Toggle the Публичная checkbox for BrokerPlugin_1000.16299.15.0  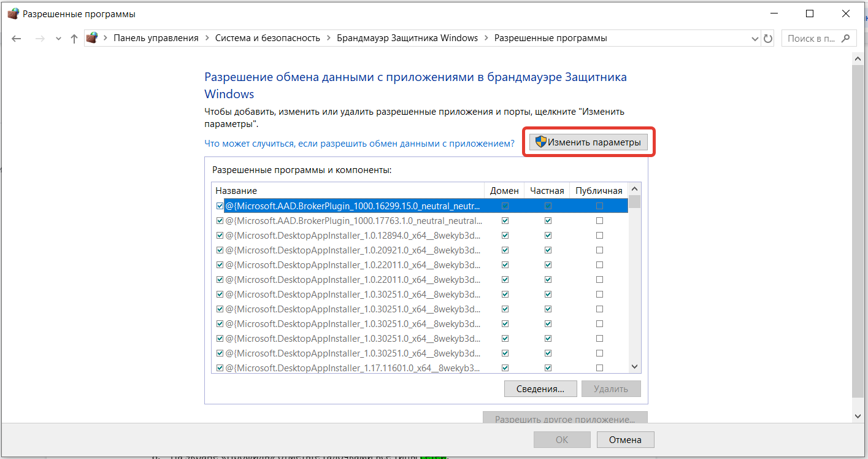coord(599,206)
